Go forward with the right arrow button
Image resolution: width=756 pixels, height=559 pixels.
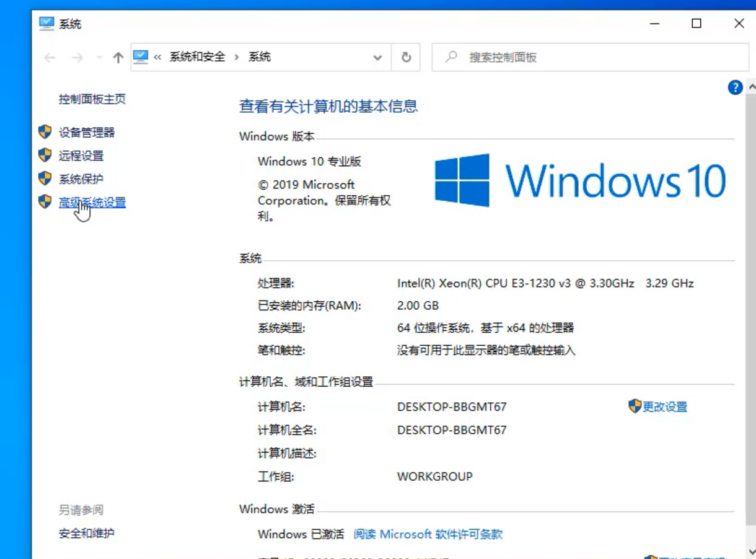(77, 58)
